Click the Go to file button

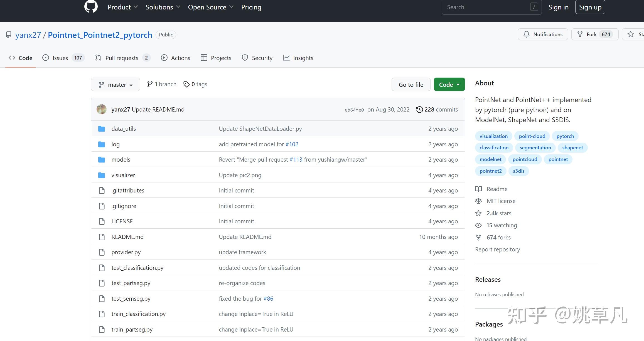(411, 84)
